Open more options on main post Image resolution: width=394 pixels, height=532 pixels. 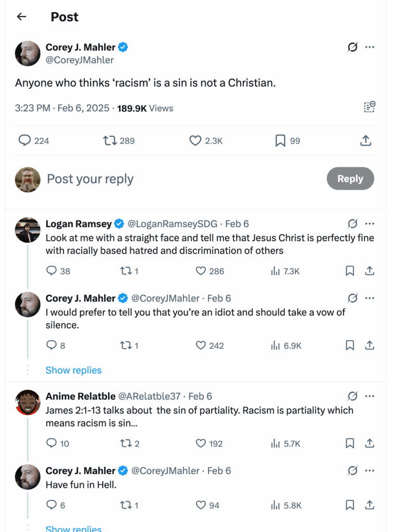pyautogui.click(x=370, y=47)
